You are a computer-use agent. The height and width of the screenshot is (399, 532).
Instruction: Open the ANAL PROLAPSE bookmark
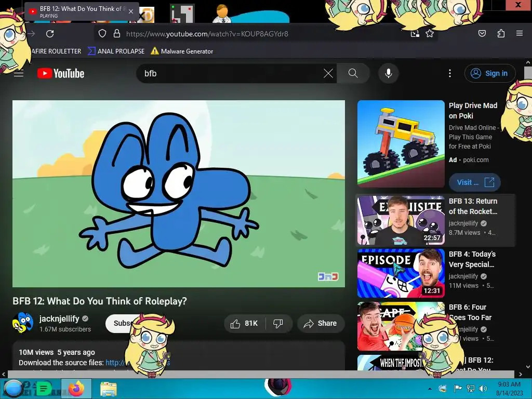(116, 51)
